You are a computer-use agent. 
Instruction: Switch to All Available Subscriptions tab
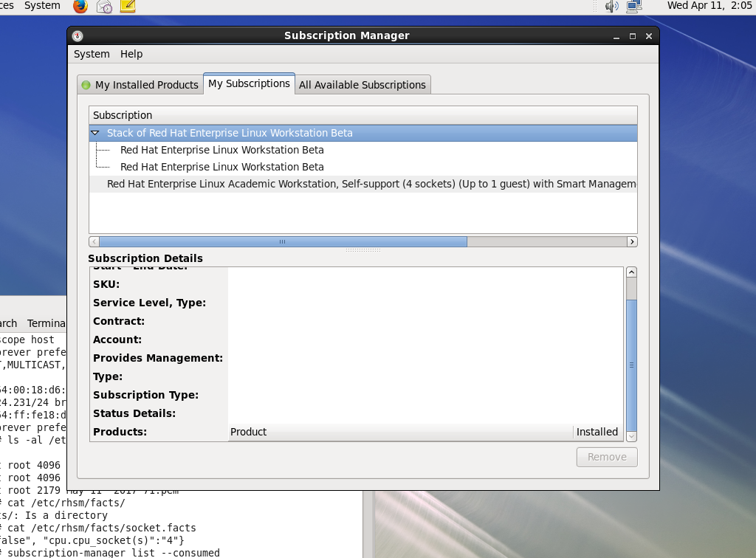coord(362,85)
